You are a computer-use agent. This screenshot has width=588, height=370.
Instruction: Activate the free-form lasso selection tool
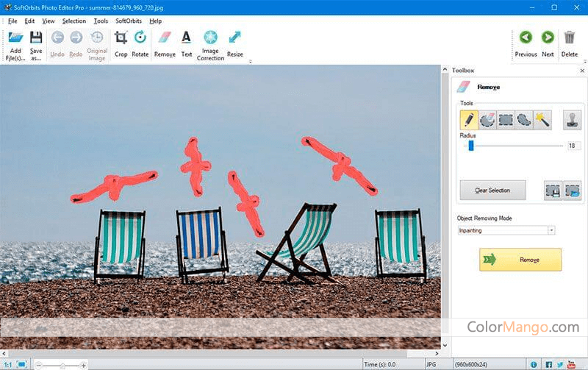(x=524, y=120)
